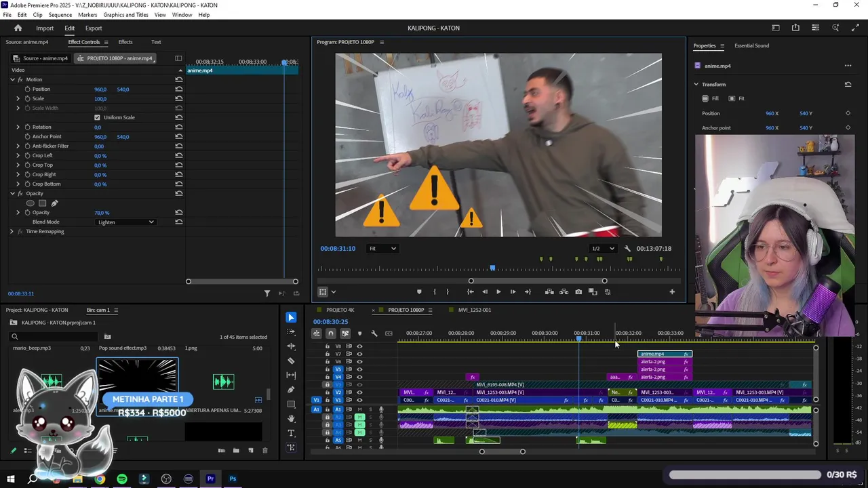The height and width of the screenshot is (488, 868).
Task: Mute audio track A1
Action: [360, 409]
